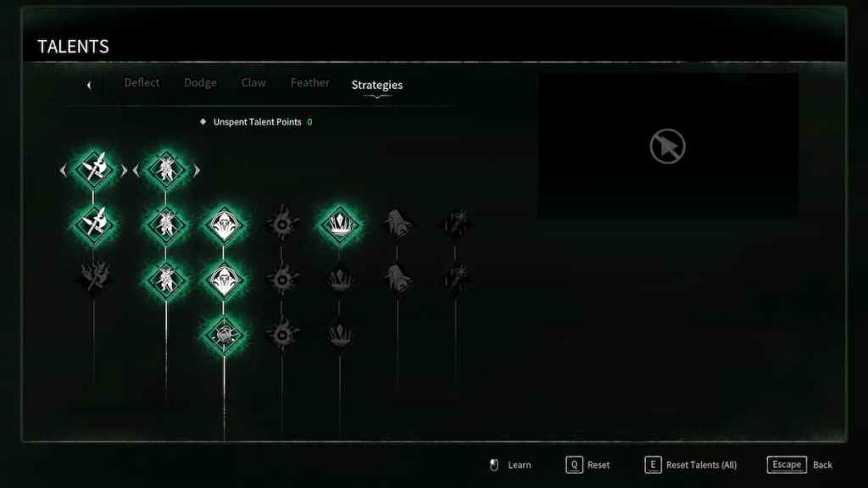Choose the first hooded figure talent node
This screenshot has width=868, height=488.
pos(224,225)
